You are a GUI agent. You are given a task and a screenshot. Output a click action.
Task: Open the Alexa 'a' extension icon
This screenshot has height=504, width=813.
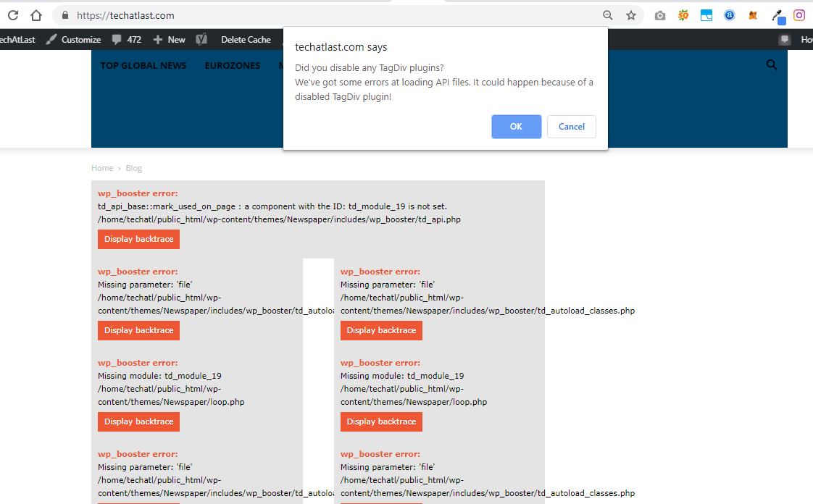tap(730, 15)
